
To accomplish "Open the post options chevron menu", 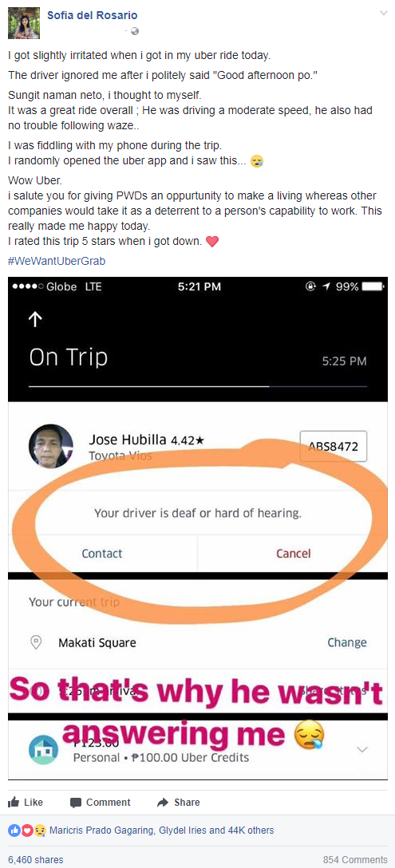I will tap(383, 13).
